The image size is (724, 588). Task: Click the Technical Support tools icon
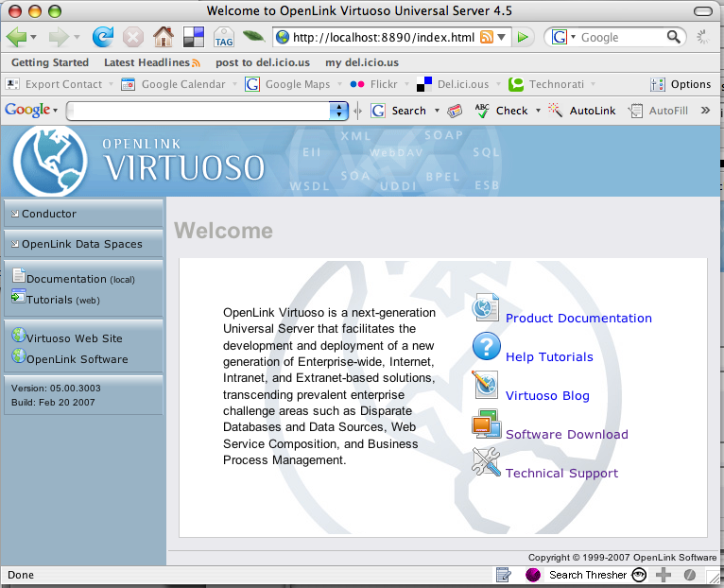[486, 462]
